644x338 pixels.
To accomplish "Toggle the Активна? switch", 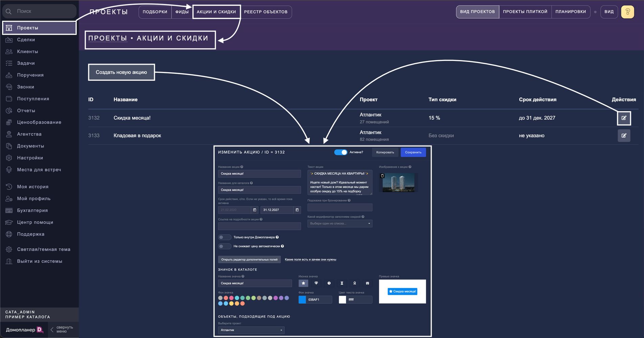I will 341,152.
